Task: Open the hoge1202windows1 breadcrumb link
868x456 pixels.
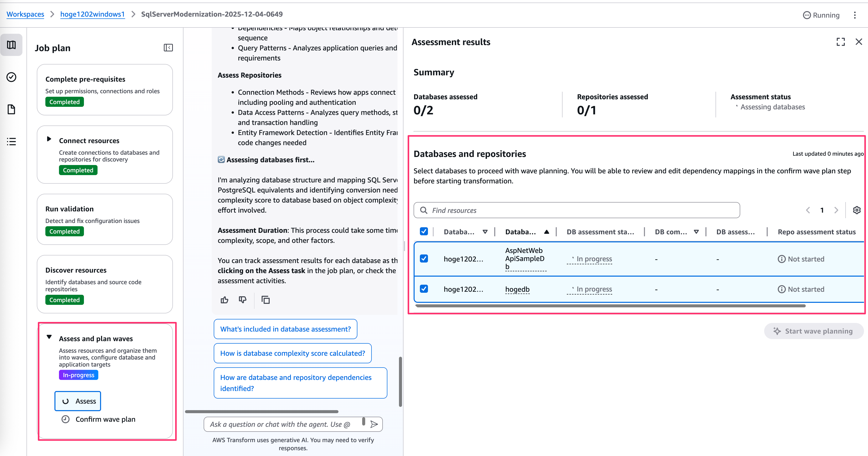Action: coord(92,14)
